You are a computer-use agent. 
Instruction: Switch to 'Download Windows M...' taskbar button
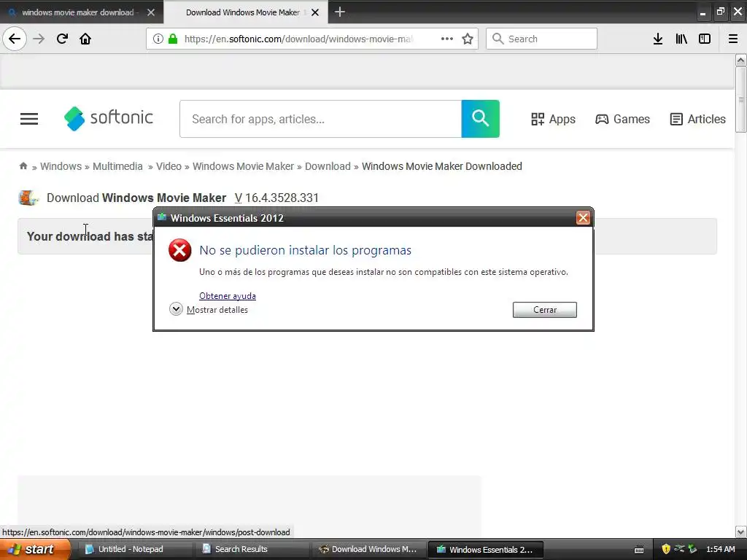368,549
